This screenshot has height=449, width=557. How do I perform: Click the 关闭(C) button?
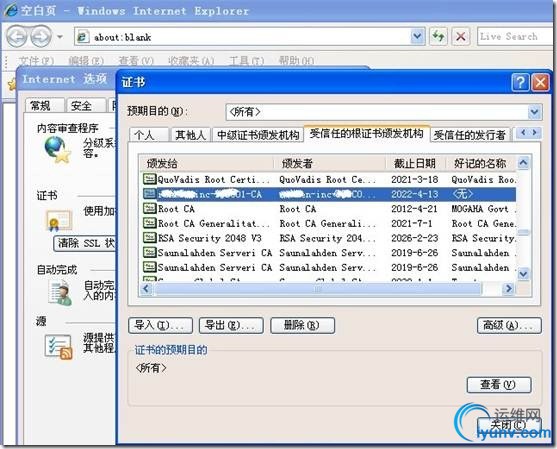tap(509, 425)
